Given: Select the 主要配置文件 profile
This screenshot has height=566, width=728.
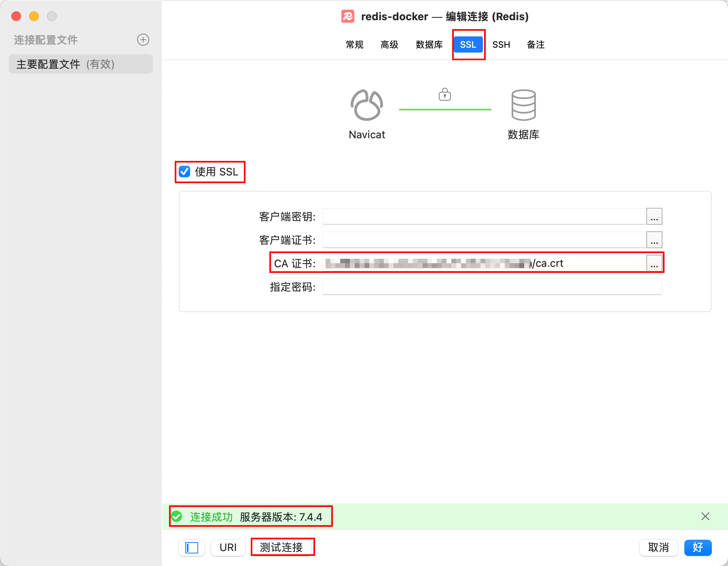Looking at the screenshot, I should pyautogui.click(x=81, y=64).
